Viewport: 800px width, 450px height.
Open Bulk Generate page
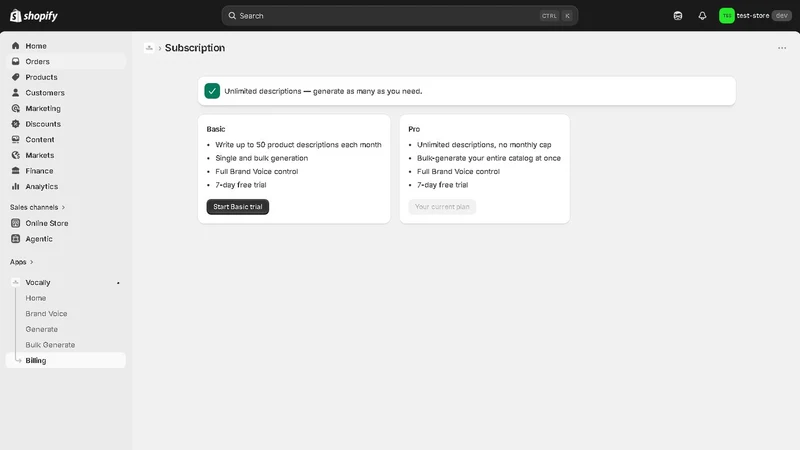point(50,345)
